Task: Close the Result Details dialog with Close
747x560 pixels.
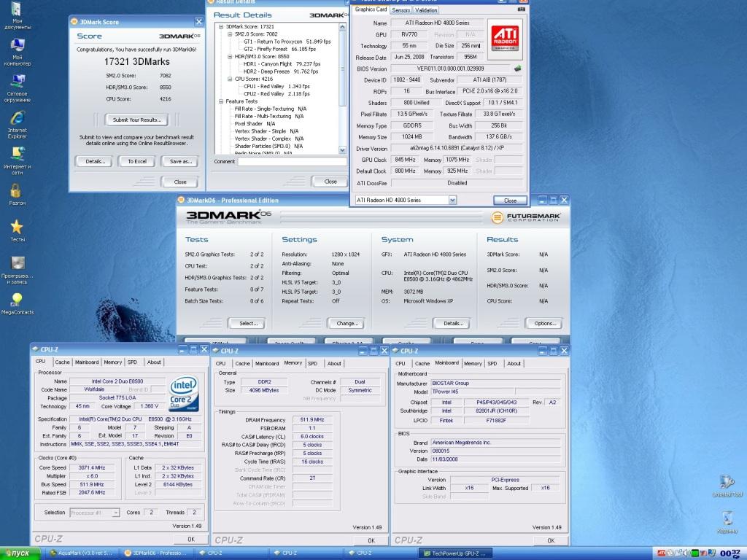Action: (x=330, y=182)
